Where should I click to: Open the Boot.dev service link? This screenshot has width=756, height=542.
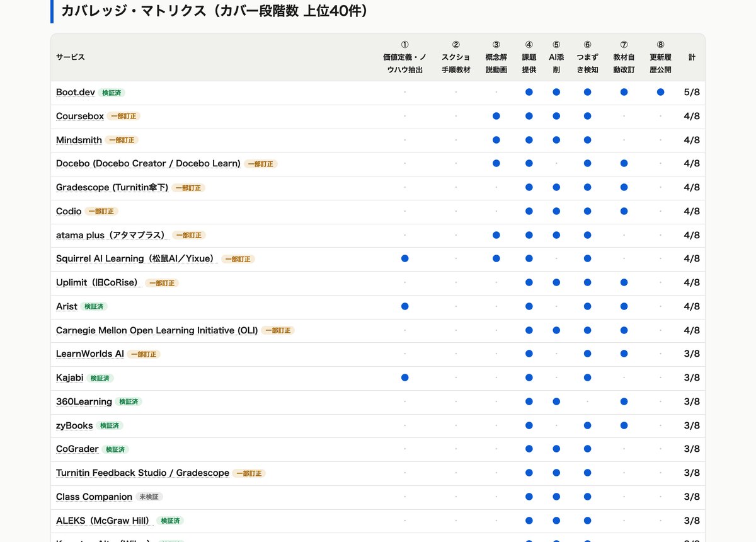pyautogui.click(x=76, y=92)
